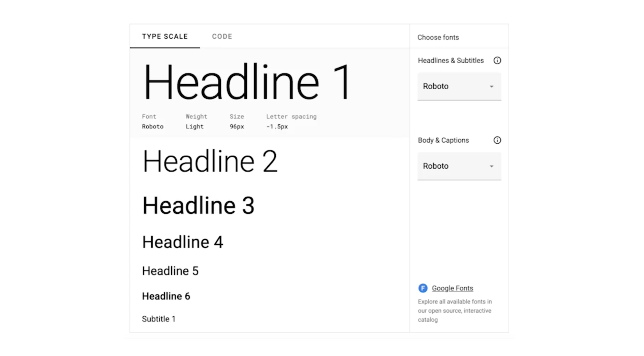Image resolution: width=644 pixels, height=356 pixels.
Task: Click info icon beside Body & Captions
Action: click(497, 140)
